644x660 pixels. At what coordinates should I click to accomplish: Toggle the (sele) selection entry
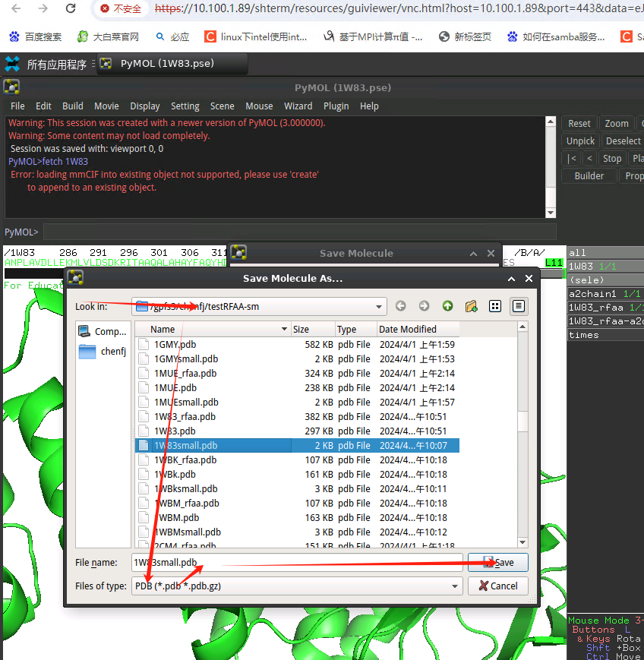tap(585, 280)
